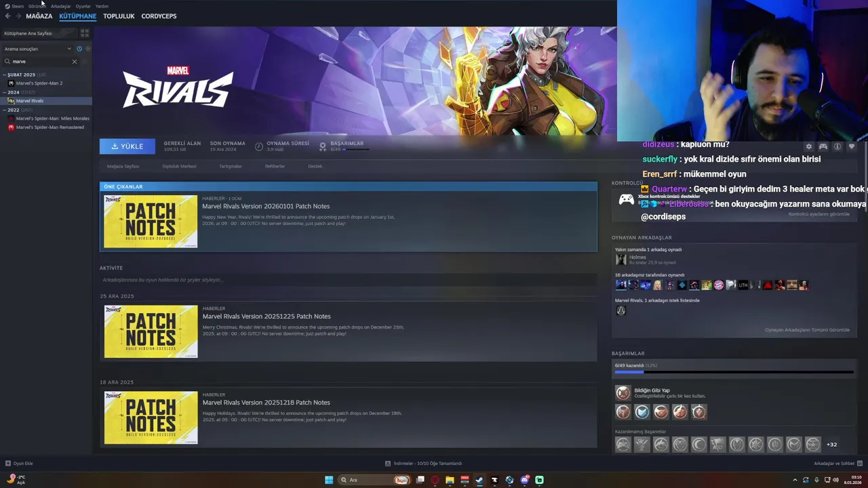Click the achievements progress bar

(734, 371)
